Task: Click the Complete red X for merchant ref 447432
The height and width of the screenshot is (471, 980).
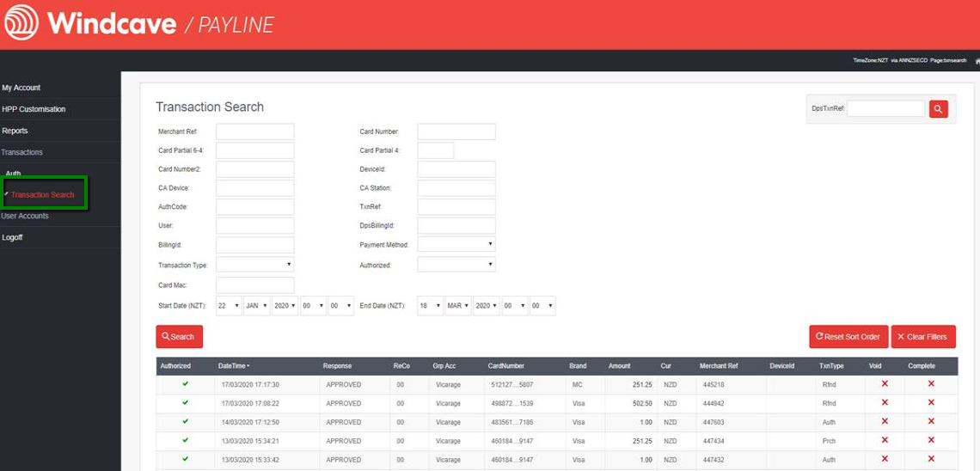Action: 931,458
